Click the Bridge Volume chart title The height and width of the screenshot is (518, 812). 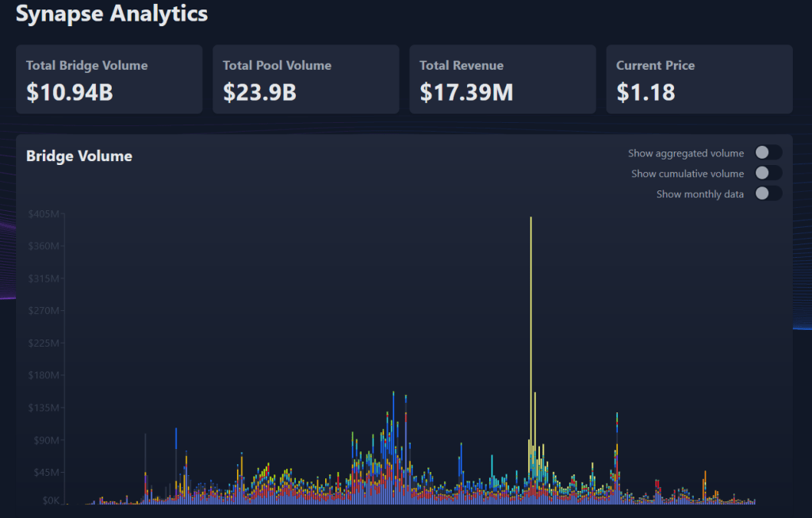79,156
